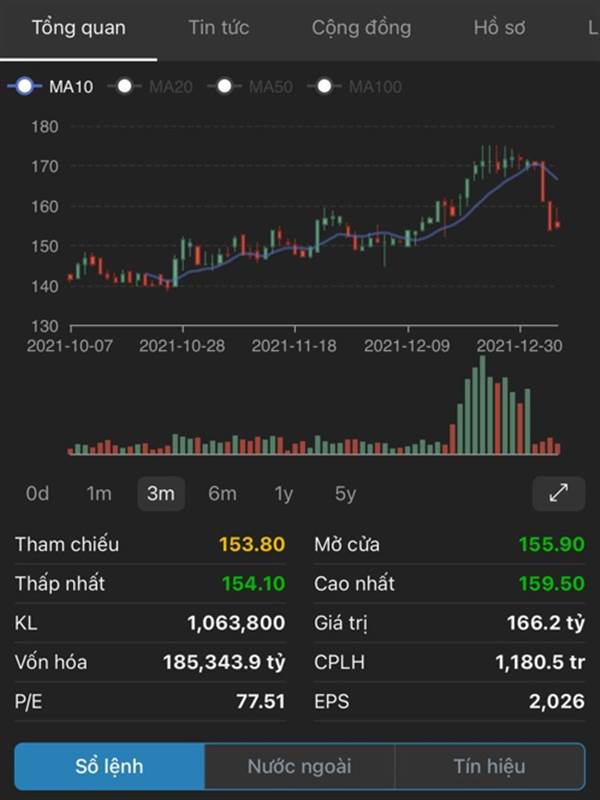Viewport: 600px width, 800px height.
Task: Tap the Mở cửa value 155.90
Action: pyautogui.click(x=552, y=544)
